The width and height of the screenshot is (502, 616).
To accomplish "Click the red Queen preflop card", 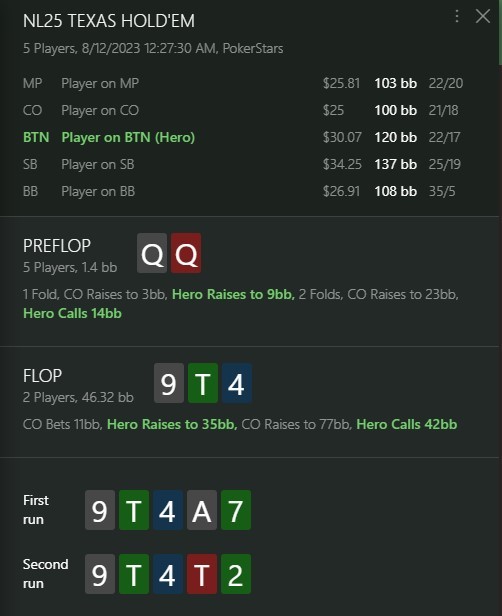I will (x=186, y=253).
